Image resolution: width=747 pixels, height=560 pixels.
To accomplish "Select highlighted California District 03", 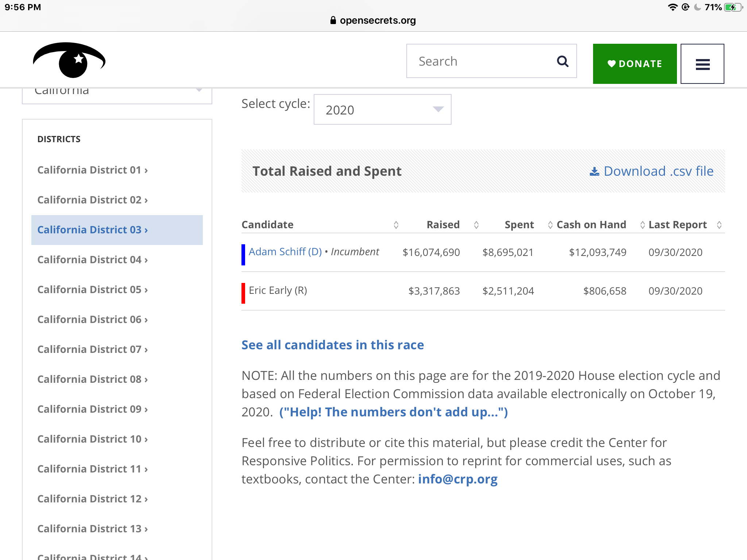I will (117, 230).
